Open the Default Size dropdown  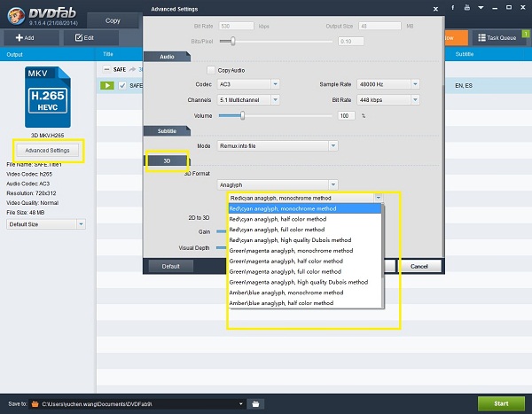pos(46,224)
